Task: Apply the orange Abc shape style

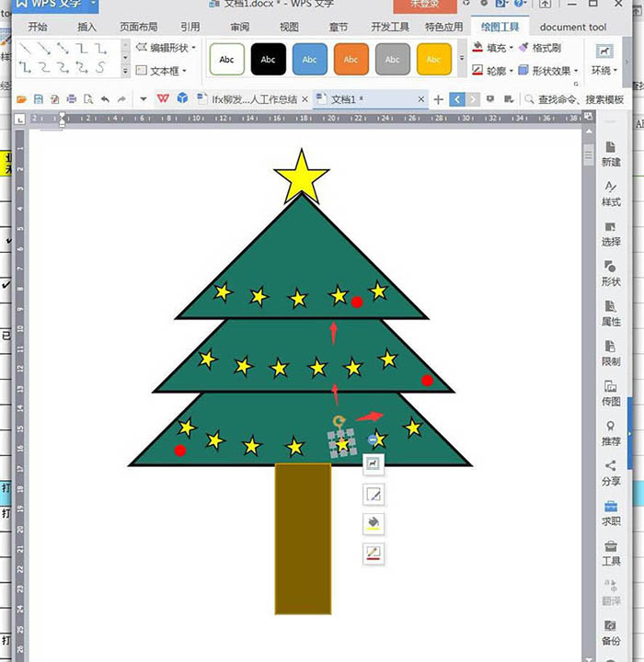Action: [x=351, y=59]
